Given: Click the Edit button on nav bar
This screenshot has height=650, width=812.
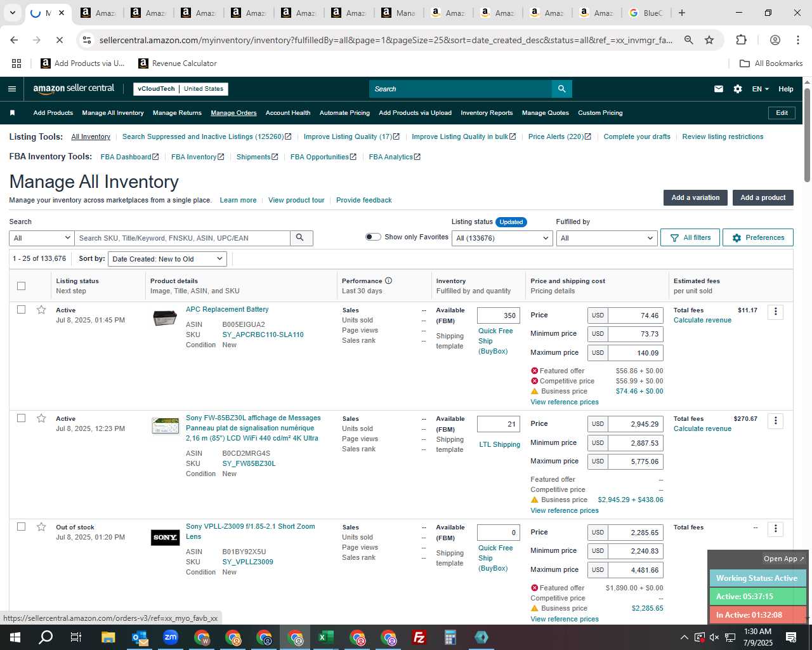Looking at the screenshot, I should (x=782, y=112).
